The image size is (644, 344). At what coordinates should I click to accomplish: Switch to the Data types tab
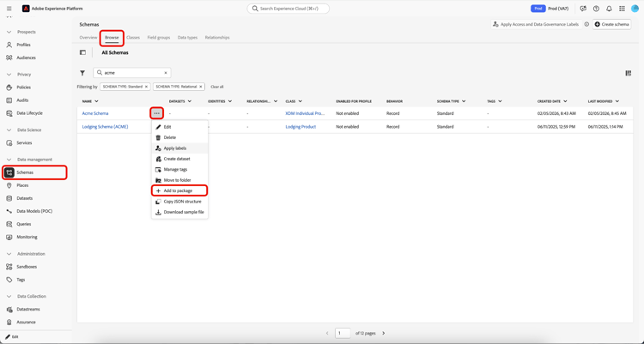pyautogui.click(x=187, y=38)
